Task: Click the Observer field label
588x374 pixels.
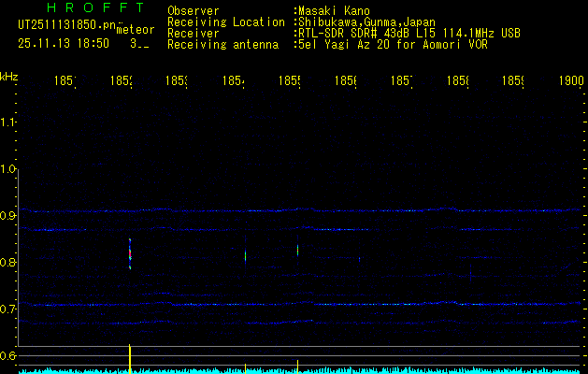Action: tap(194, 10)
